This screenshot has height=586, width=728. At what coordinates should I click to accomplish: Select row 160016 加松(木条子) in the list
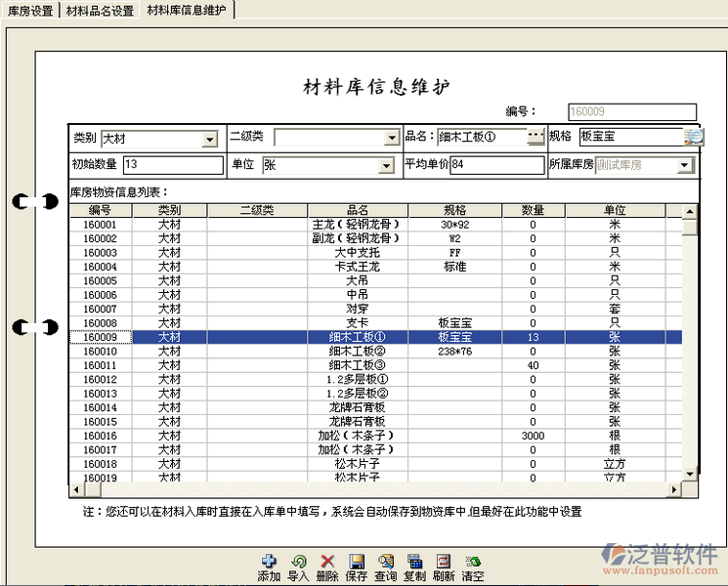(356, 436)
